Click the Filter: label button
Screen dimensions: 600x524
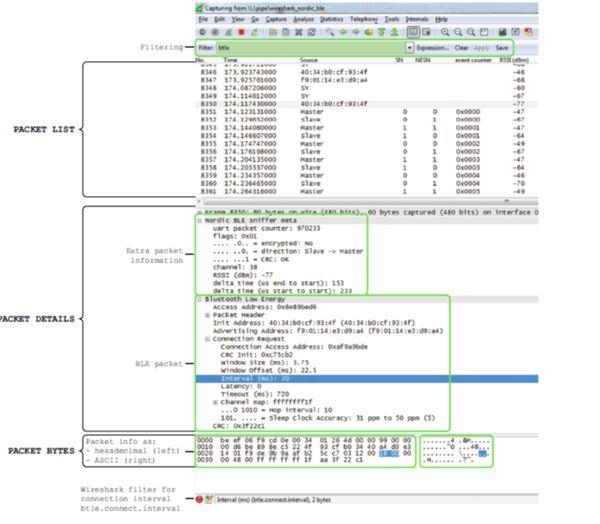tap(205, 48)
